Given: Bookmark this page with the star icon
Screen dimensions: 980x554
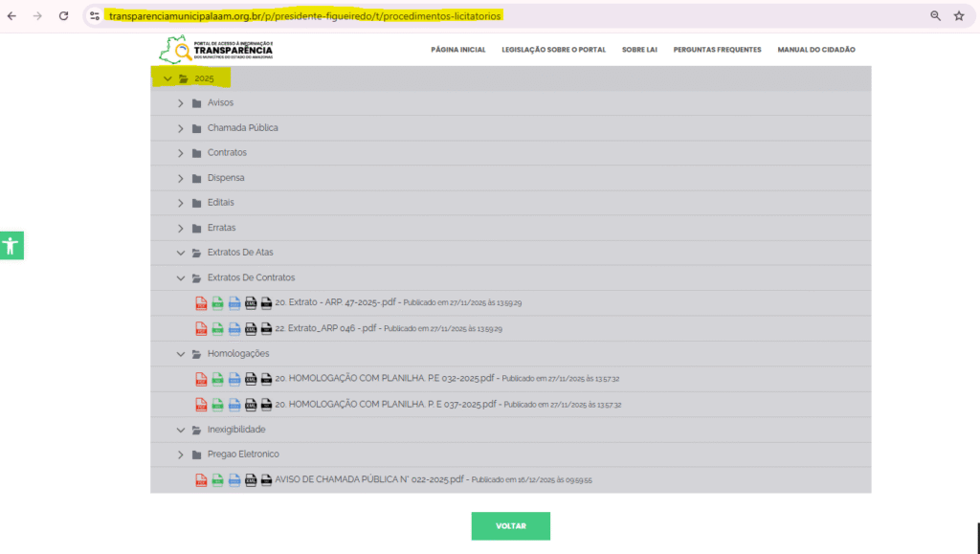Looking at the screenshot, I should [958, 16].
